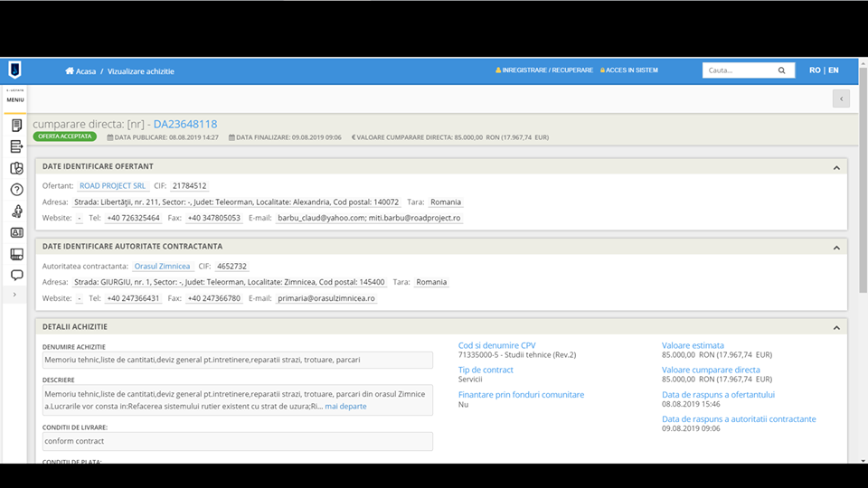Image resolution: width=868 pixels, height=488 pixels.
Task: Click the back arrow button
Action: coord(841,99)
